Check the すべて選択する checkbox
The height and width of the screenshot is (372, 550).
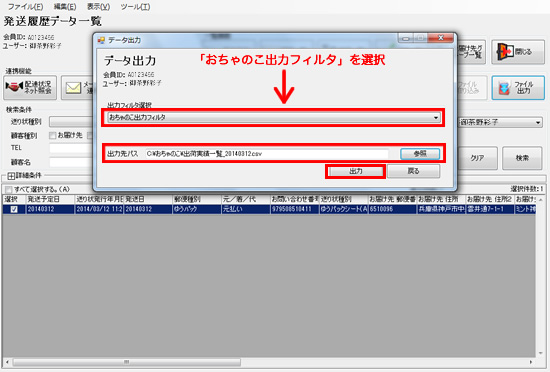9,190
